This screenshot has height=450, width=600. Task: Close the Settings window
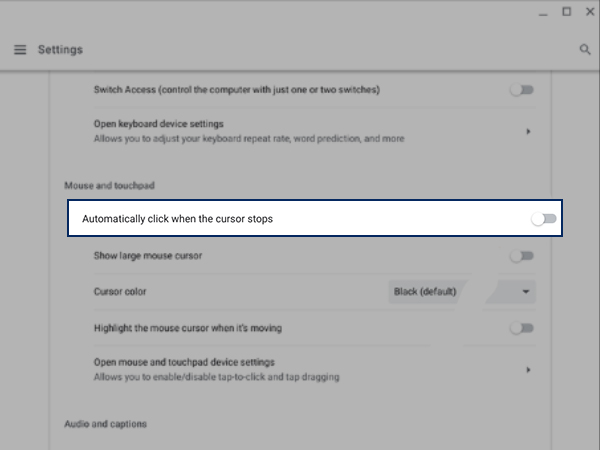click(x=588, y=12)
